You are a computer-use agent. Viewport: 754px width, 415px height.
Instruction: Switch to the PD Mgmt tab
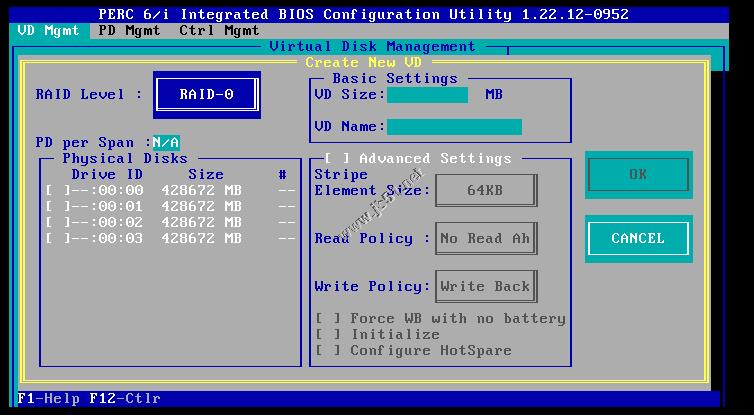(x=129, y=31)
